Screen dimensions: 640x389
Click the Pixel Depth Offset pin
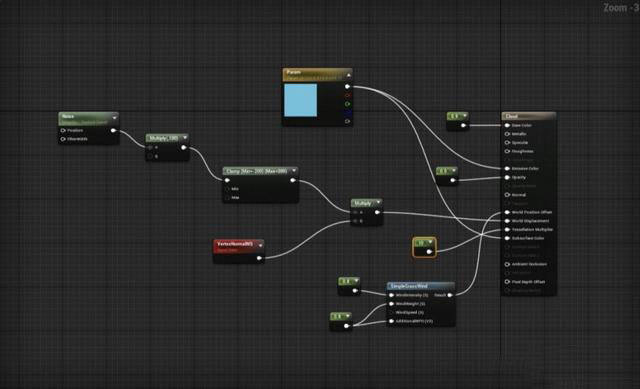[507, 282]
